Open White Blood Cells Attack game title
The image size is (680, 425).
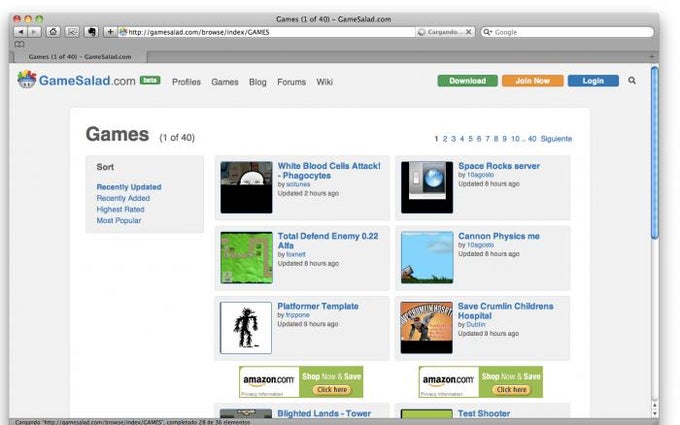click(x=329, y=171)
